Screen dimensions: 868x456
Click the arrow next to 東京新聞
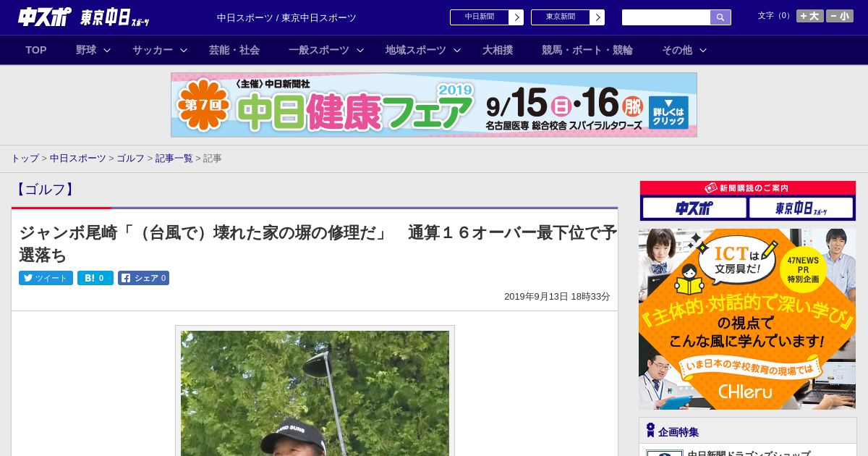click(597, 17)
